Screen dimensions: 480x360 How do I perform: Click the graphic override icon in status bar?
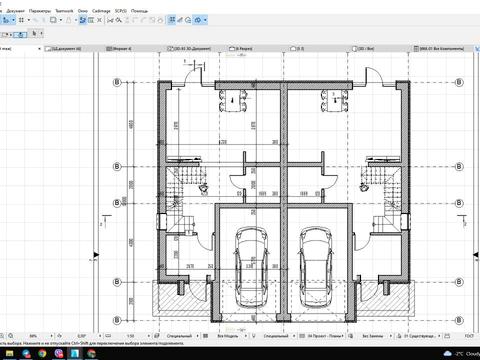350,336
